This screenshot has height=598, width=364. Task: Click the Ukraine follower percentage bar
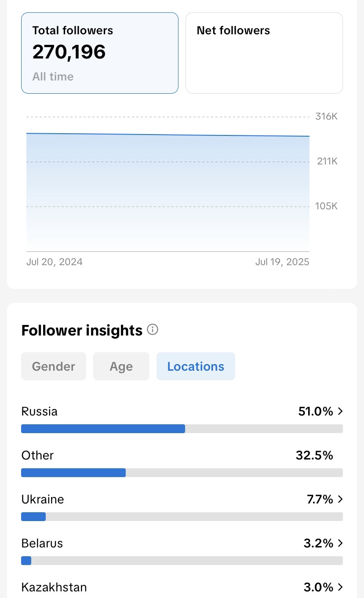click(182, 517)
